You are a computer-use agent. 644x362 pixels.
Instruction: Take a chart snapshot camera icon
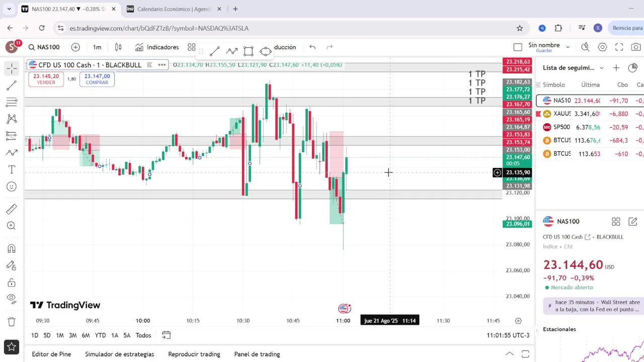pos(636,47)
